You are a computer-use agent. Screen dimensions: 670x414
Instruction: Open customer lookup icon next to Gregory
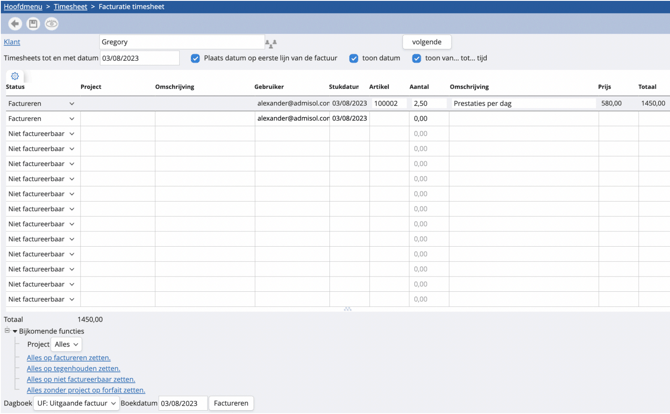pos(270,43)
